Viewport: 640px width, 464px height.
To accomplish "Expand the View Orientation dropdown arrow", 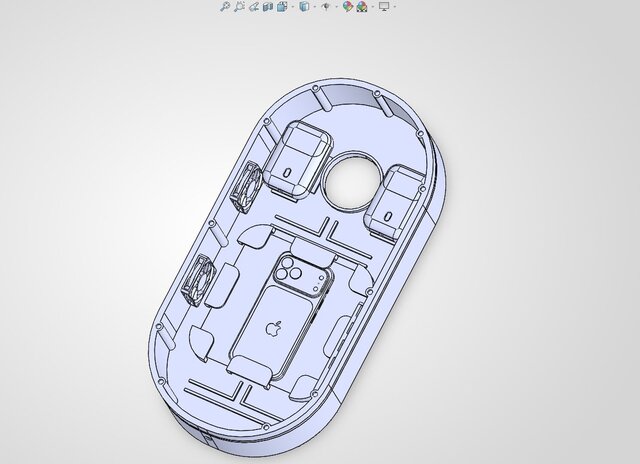I will pos(293,7).
